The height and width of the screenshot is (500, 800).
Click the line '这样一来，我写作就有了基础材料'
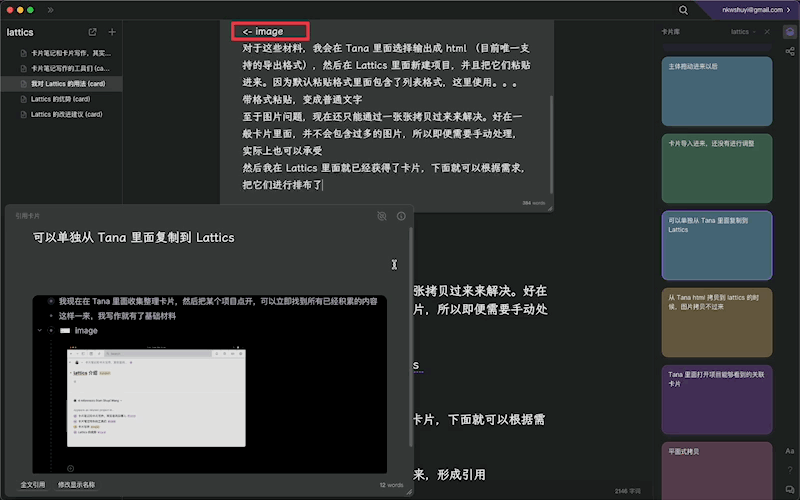coord(117,316)
